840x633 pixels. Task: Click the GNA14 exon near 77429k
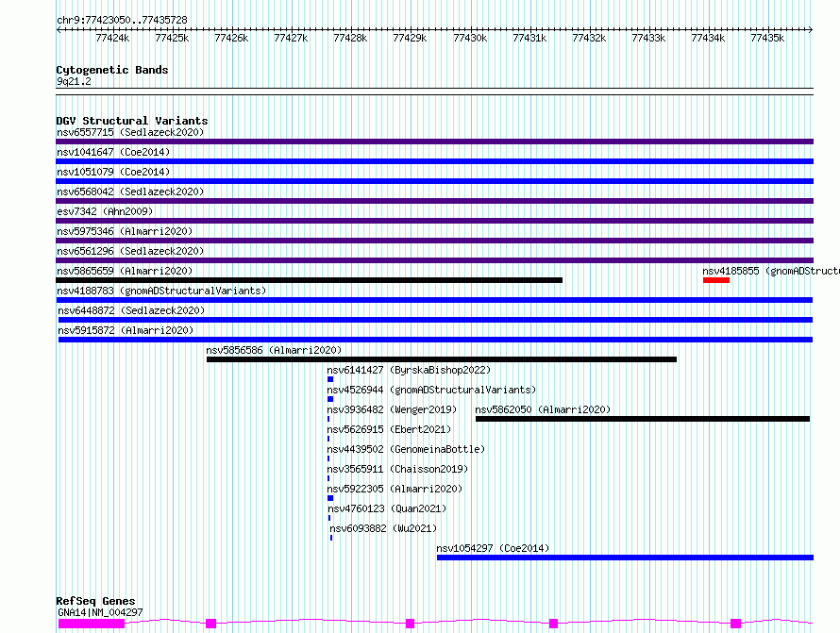[x=410, y=624]
